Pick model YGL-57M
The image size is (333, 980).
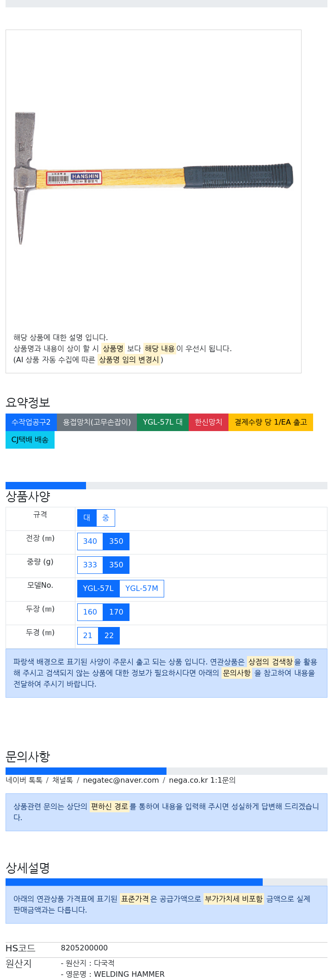(x=142, y=589)
